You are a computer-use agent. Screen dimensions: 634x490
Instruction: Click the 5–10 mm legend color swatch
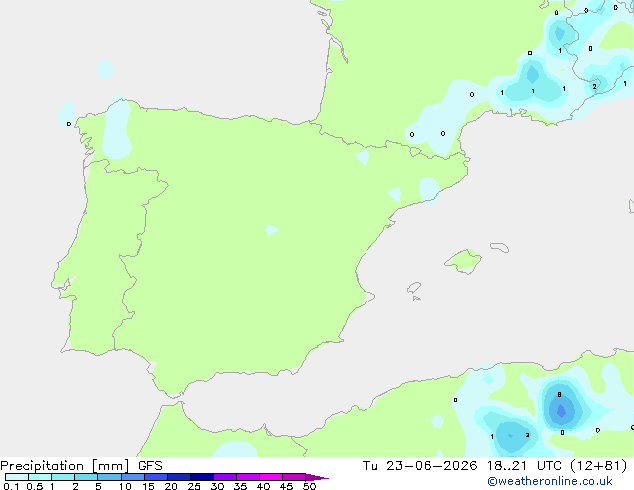[109, 477]
